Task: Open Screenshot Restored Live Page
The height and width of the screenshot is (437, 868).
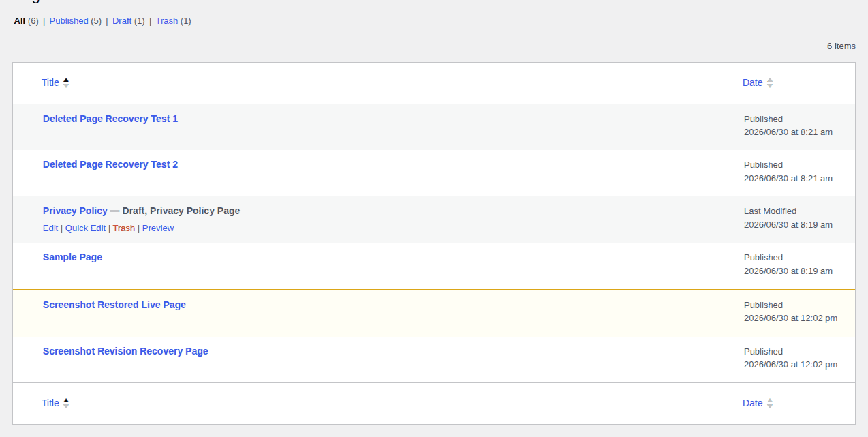Action: click(x=114, y=305)
